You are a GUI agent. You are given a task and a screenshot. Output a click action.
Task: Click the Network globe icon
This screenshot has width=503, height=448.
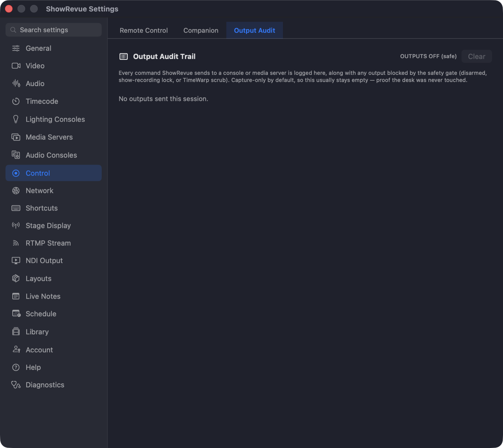coord(16,191)
